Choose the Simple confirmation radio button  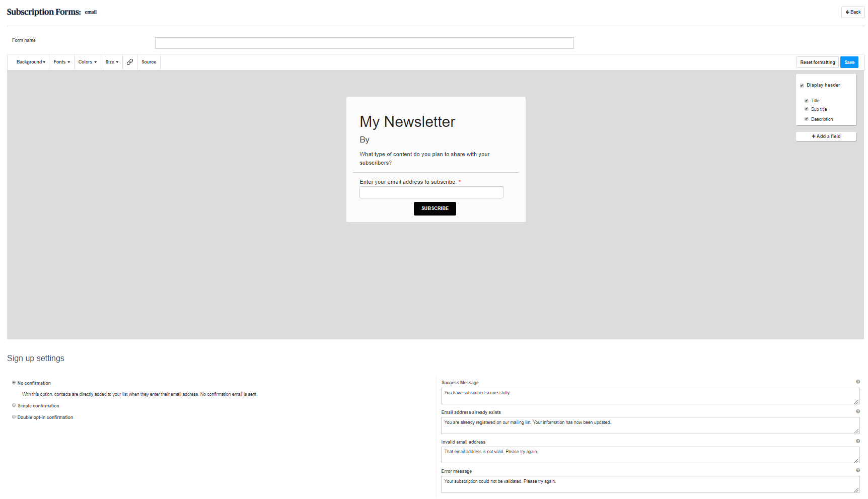(x=14, y=405)
